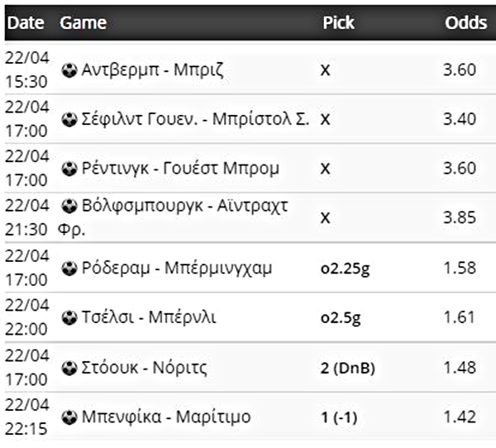This screenshot has height=448, width=496.
Task: Click the soccer ball icon beside Στόουκ - Νόριτς
Action: 69,367
